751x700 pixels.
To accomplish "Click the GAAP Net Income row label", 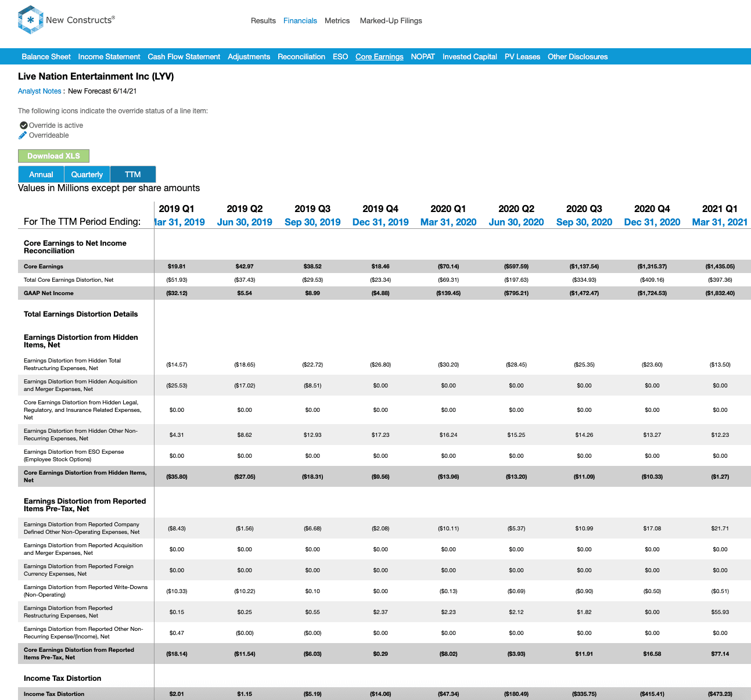I will 49,293.
